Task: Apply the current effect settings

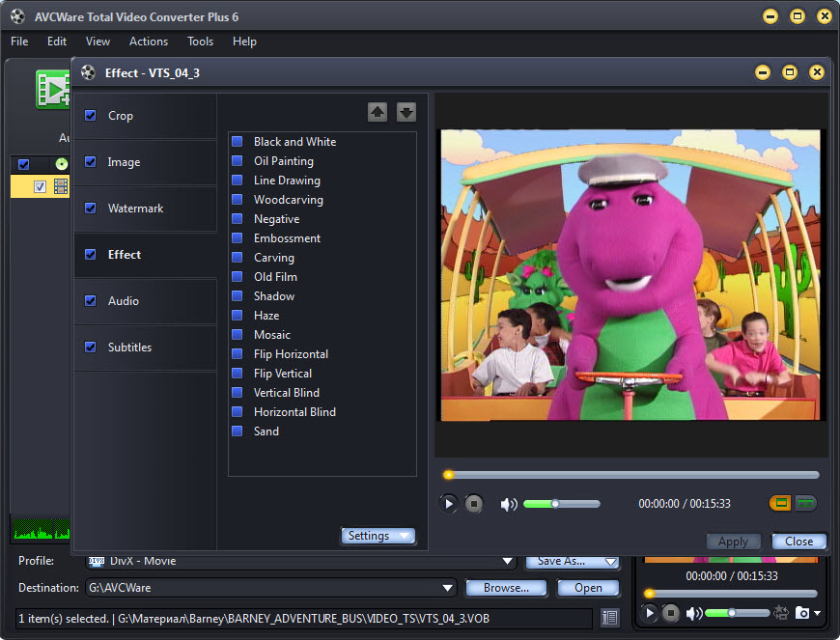Action: coord(733,541)
